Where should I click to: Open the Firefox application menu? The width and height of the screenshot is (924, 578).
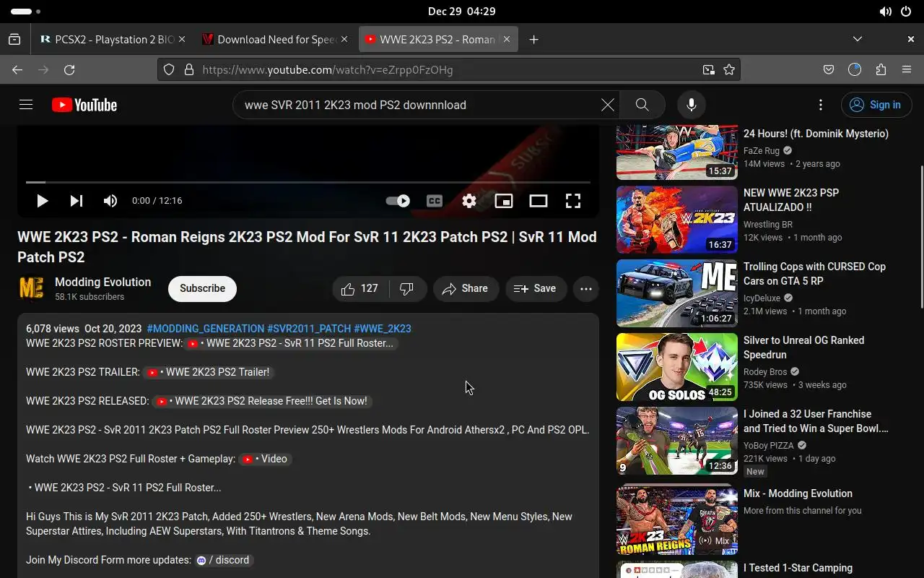pos(907,70)
